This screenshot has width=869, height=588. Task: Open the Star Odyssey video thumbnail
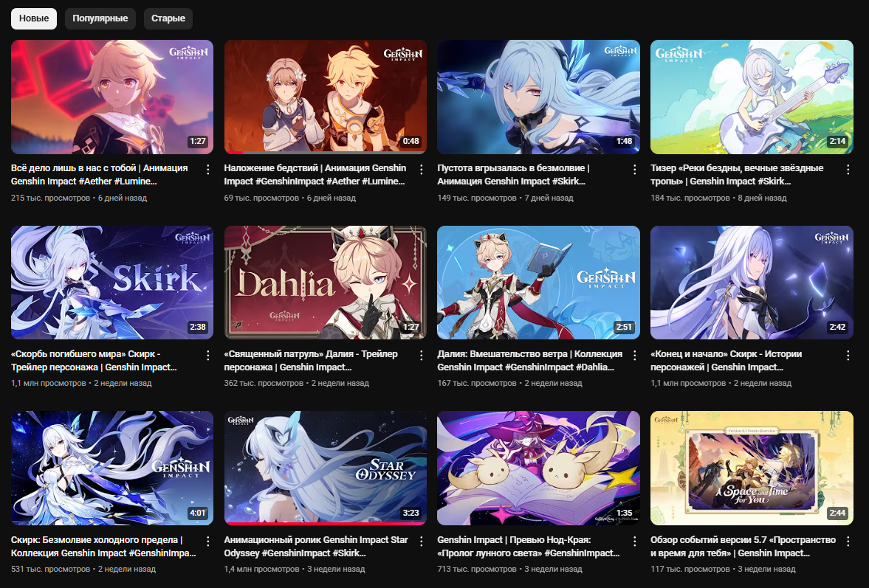(x=326, y=468)
